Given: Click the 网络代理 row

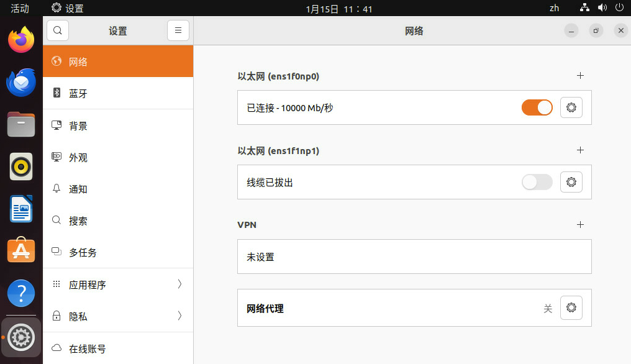Looking at the screenshot, I should tap(414, 308).
